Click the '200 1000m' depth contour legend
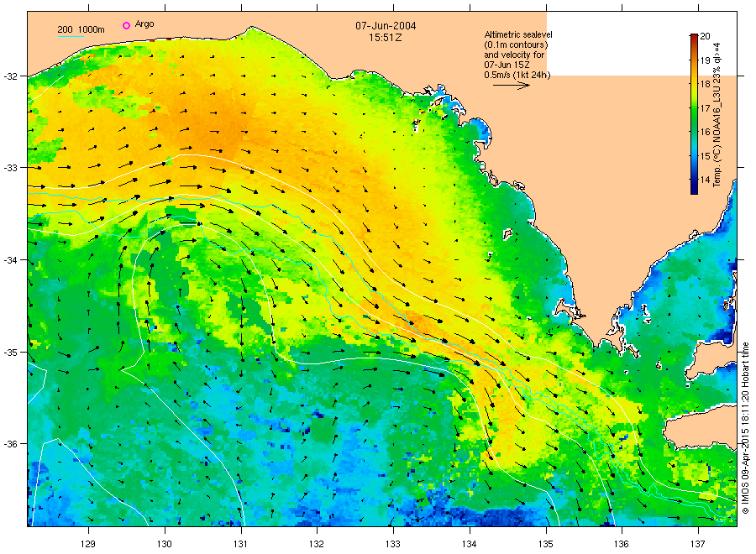 point(81,29)
